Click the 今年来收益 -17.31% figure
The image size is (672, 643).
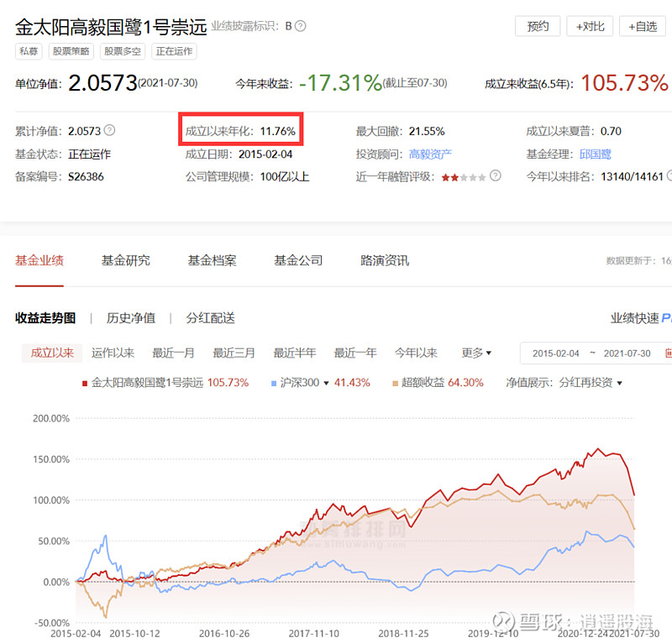coord(340,82)
